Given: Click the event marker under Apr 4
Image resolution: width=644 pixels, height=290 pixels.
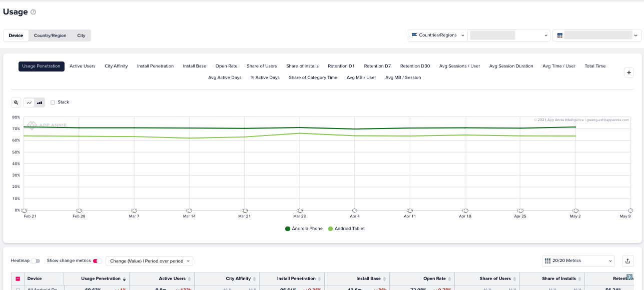Looking at the screenshot, I should click(x=355, y=210).
